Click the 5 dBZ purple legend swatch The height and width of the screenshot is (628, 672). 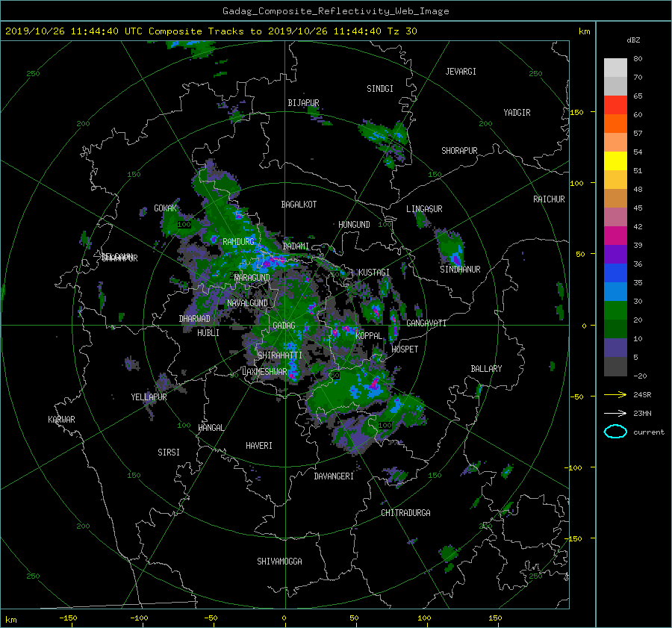point(615,347)
